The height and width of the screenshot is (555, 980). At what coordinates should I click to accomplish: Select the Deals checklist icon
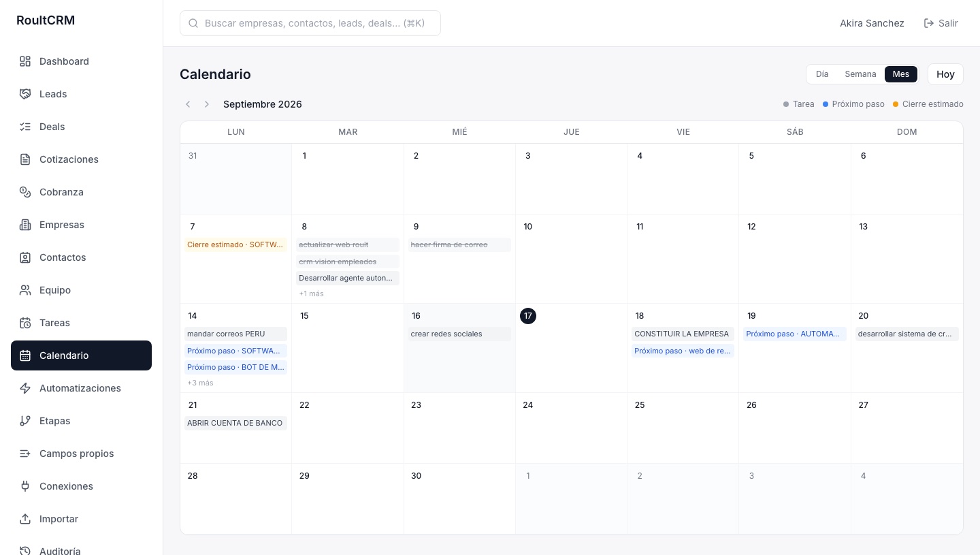pos(25,127)
